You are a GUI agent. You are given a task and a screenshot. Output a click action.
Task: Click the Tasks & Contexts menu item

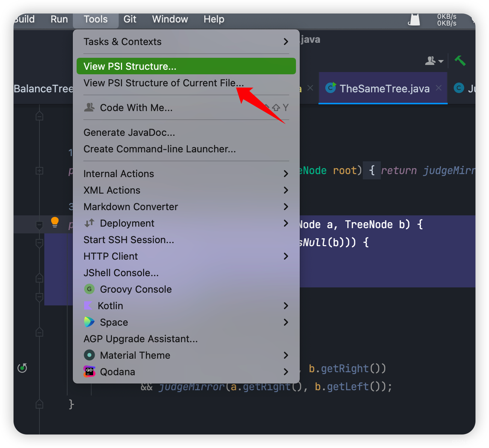tap(186, 42)
